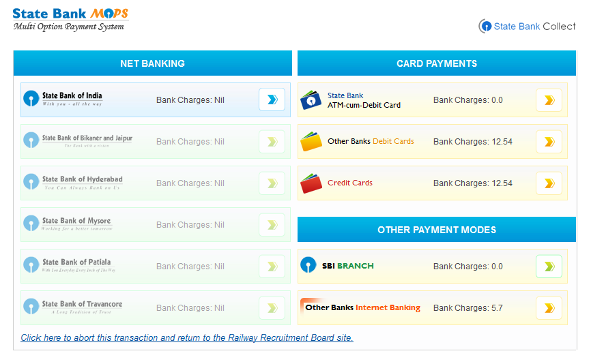The height and width of the screenshot is (364, 591).
Task: Choose Other Banks Internet Banking arrow
Action: coord(549,308)
